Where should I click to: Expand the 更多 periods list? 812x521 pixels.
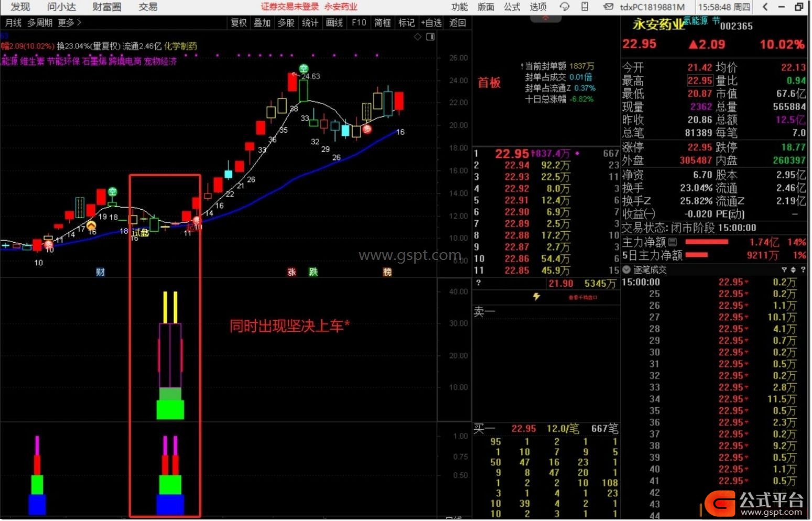click(69, 23)
